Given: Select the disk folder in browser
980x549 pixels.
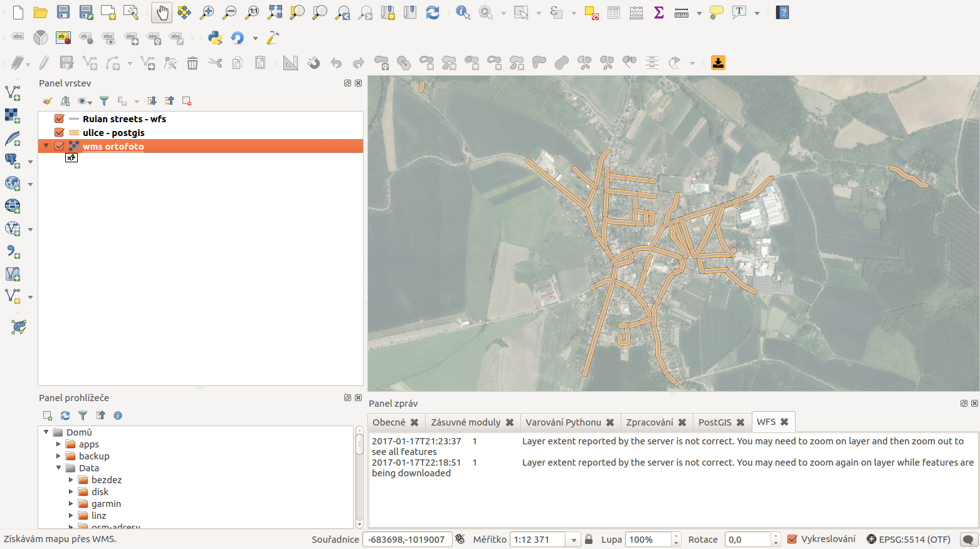Looking at the screenshot, I should pos(100,491).
